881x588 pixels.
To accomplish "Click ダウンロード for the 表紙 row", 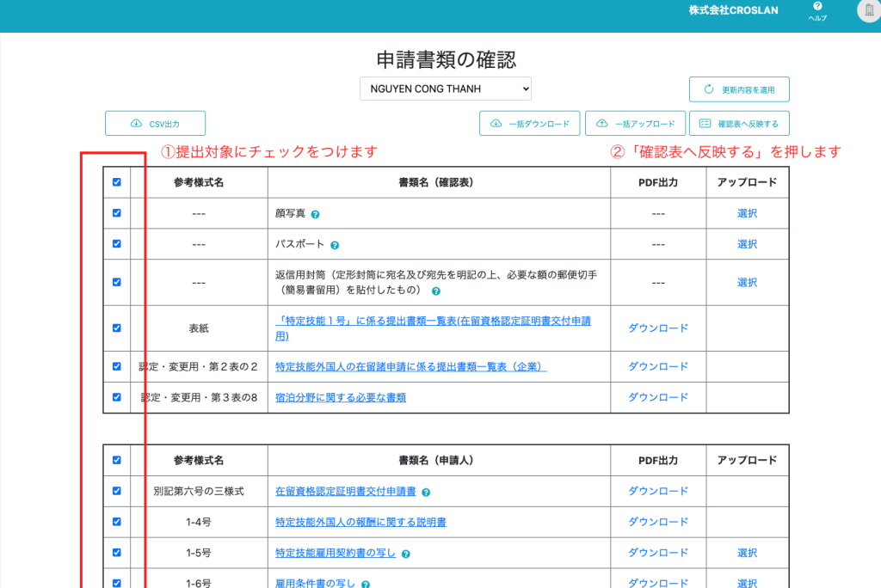I will (x=658, y=328).
